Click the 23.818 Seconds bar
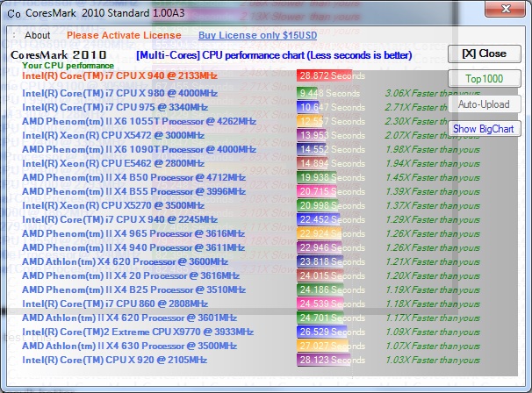532x393 pixels. tap(320, 261)
